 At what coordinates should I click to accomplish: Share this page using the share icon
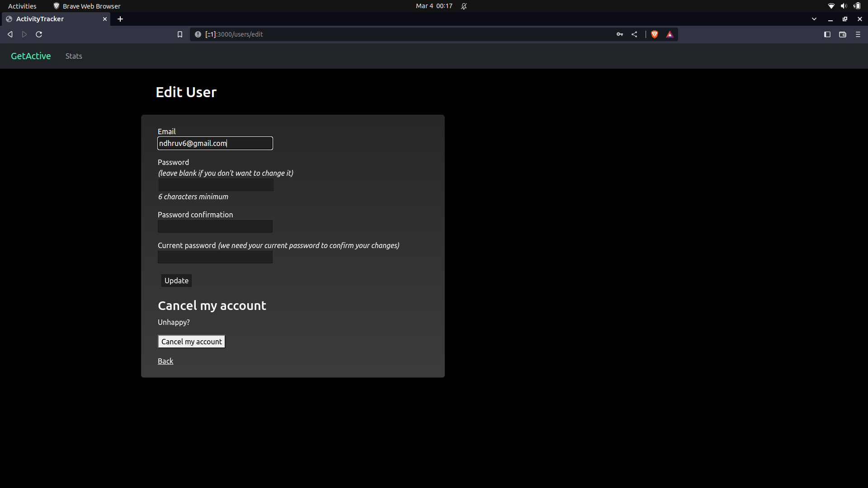click(x=634, y=34)
